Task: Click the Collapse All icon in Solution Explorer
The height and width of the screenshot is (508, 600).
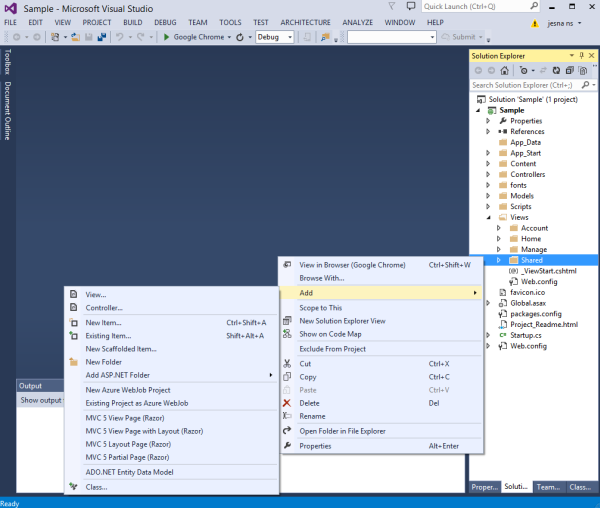Action: (x=569, y=70)
